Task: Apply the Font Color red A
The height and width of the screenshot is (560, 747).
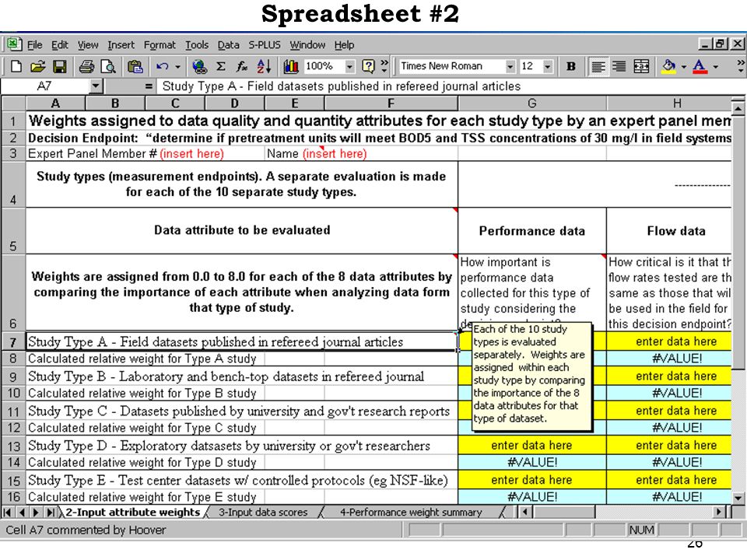Action: coord(700,66)
